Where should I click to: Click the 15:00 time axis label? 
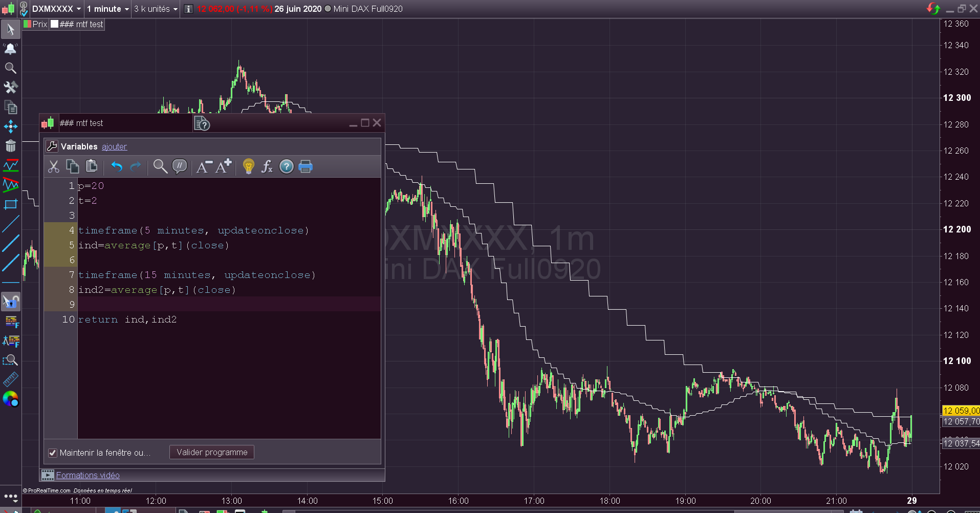[x=383, y=501]
